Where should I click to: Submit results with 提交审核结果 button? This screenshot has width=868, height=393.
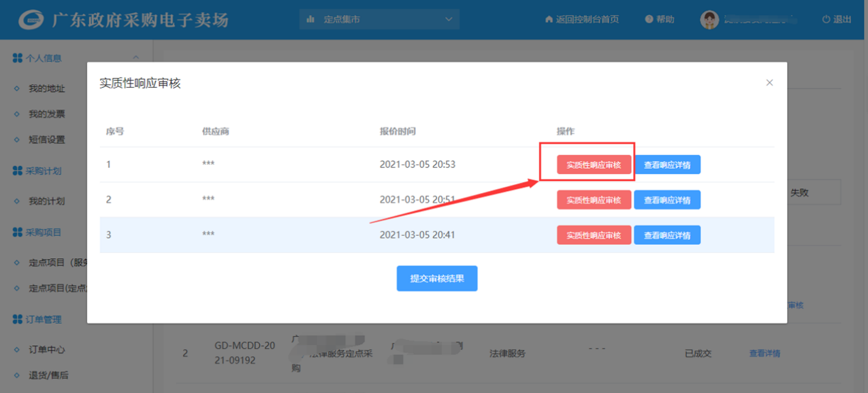pos(437,279)
